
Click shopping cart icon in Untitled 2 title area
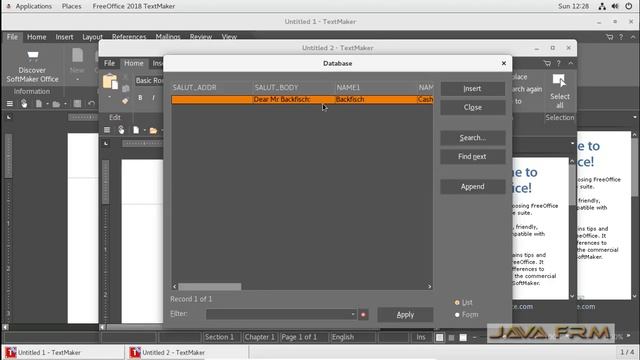point(547,63)
